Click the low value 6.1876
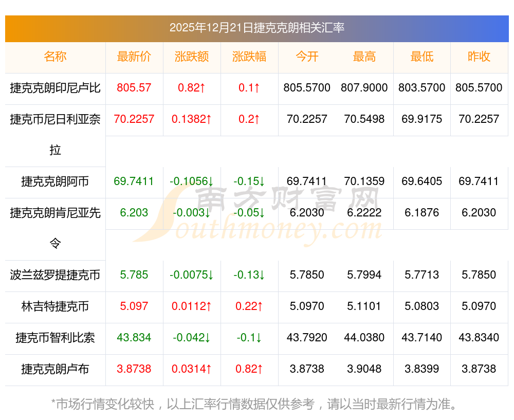Image resolution: width=514 pixels, height=420 pixels. 422,212
